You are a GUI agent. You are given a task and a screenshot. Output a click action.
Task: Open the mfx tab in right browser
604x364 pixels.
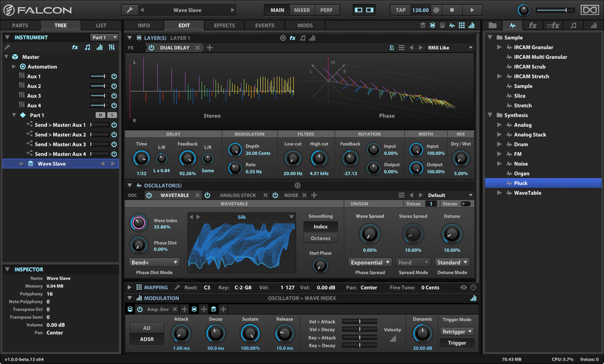(553, 26)
